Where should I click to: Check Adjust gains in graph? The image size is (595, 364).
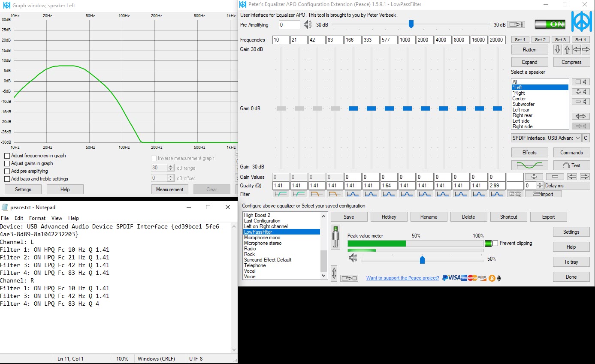click(7, 163)
